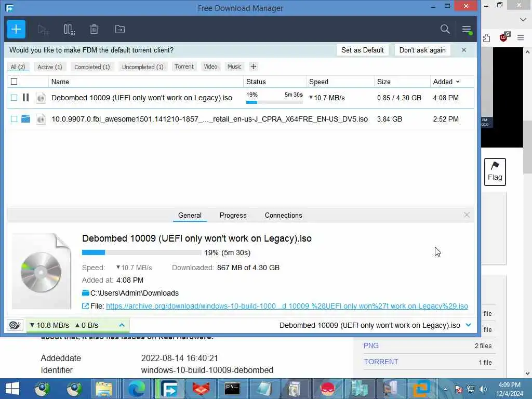
Task: Expand the speed limits chevron in status bar
Action: coord(122,325)
